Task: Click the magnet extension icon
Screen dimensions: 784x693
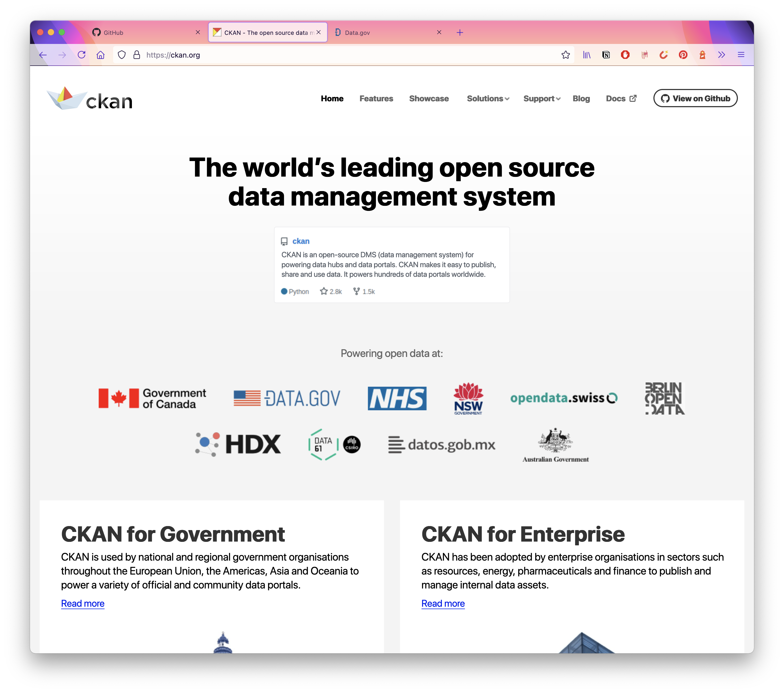Action: click(664, 55)
